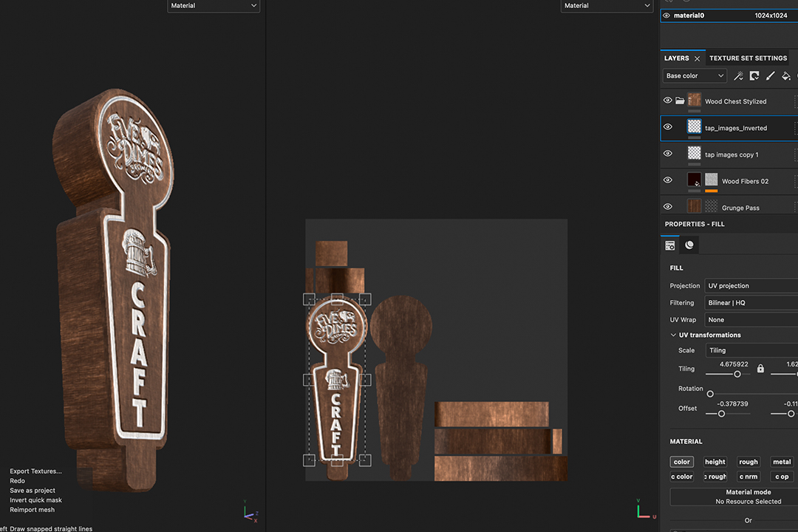This screenshot has height=532, width=798.
Task: Open the Base color channel dropdown
Action: (x=694, y=76)
